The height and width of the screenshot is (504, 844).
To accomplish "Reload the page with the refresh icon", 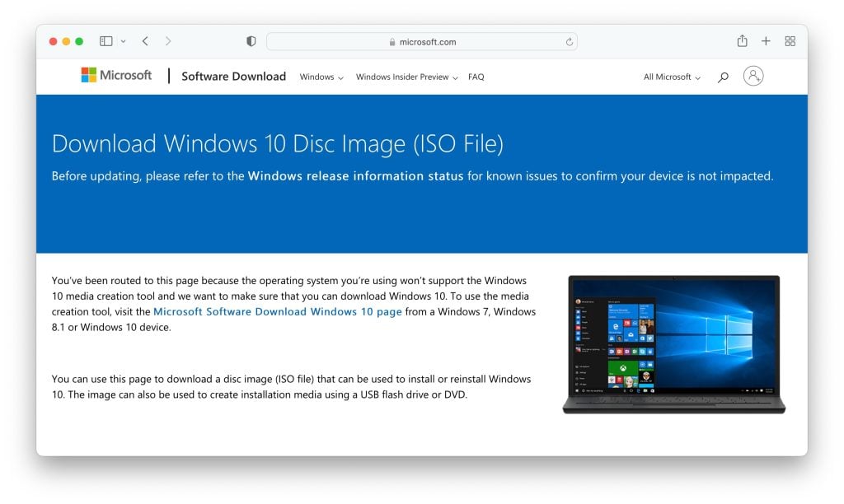I will 569,41.
